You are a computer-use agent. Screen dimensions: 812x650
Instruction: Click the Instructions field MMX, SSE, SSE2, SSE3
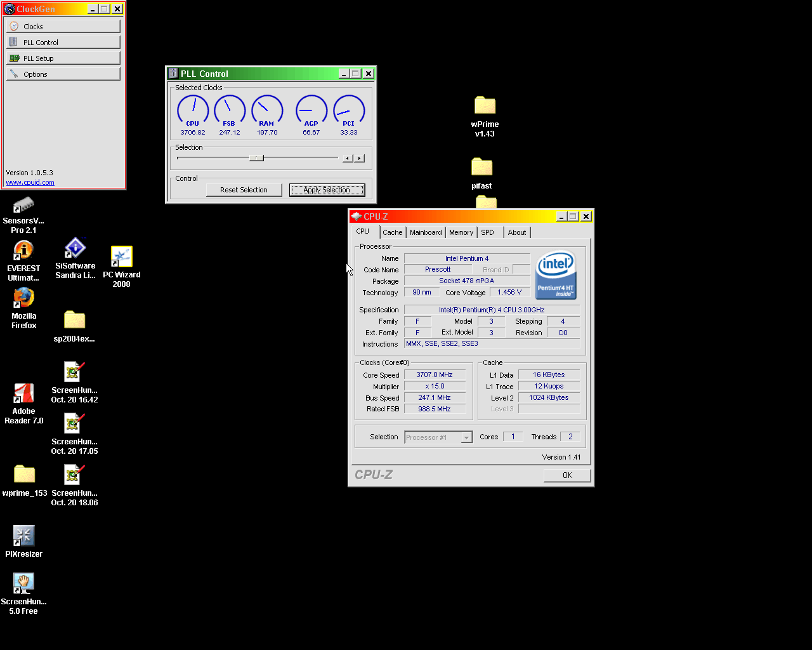point(492,343)
